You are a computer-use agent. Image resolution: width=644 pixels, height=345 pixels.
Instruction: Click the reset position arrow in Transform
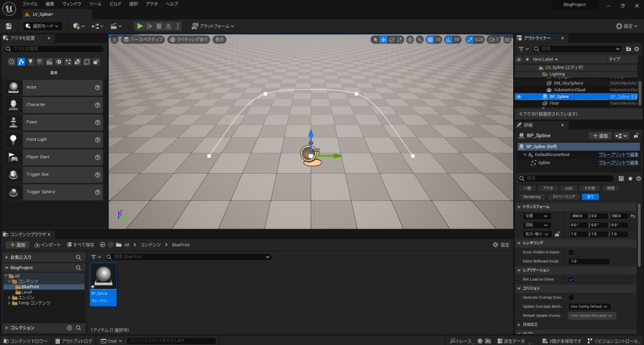point(633,216)
